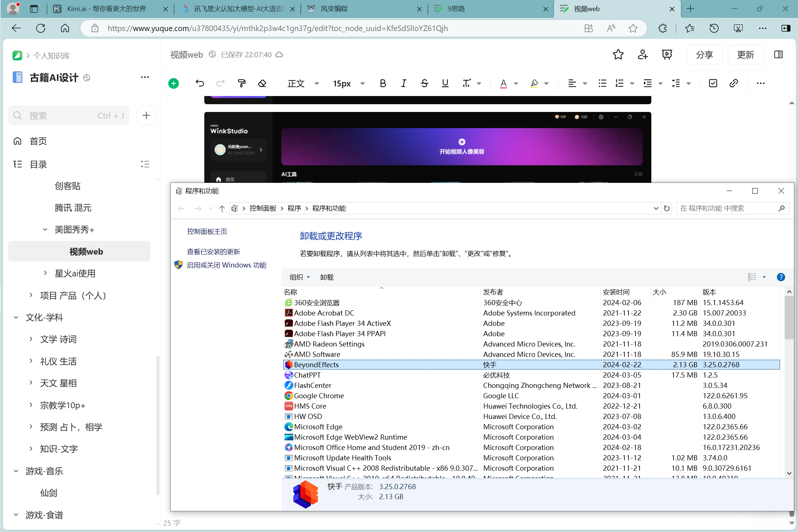The height and width of the screenshot is (532, 798).
Task: Favorite the document with the star icon
Action: [x=618, y=55]
